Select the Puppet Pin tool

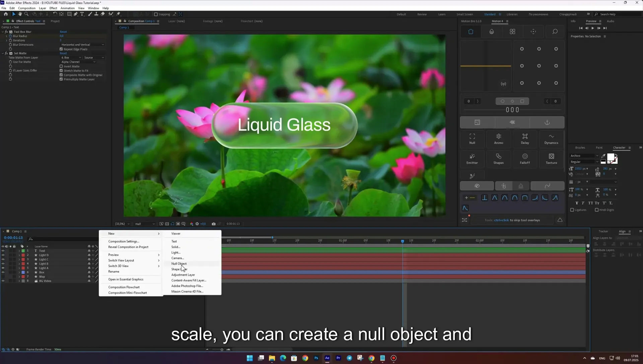tap(118, 14)
